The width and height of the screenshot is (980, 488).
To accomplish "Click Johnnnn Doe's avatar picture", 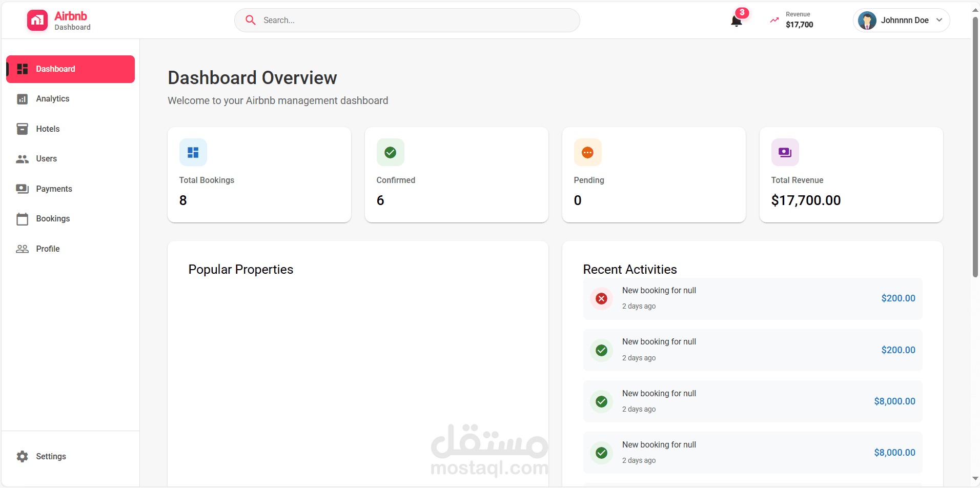I will click(x=867, y=21).
